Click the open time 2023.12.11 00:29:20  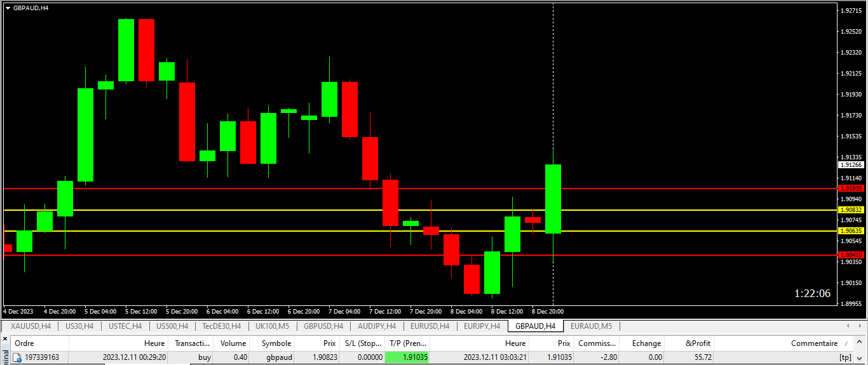click(x=134, y=357)
